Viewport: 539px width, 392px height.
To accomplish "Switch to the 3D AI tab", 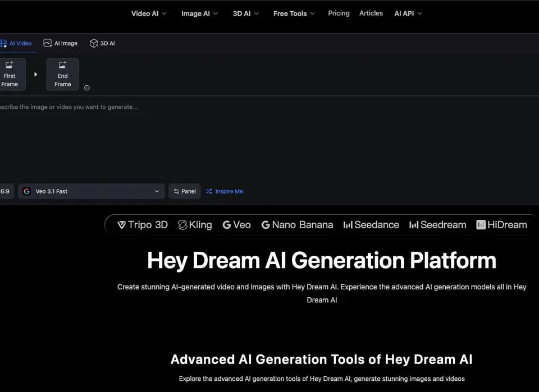I will coord(102,43).
